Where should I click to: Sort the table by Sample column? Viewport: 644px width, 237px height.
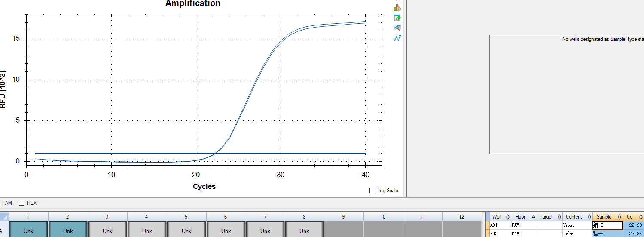(607, 217)
